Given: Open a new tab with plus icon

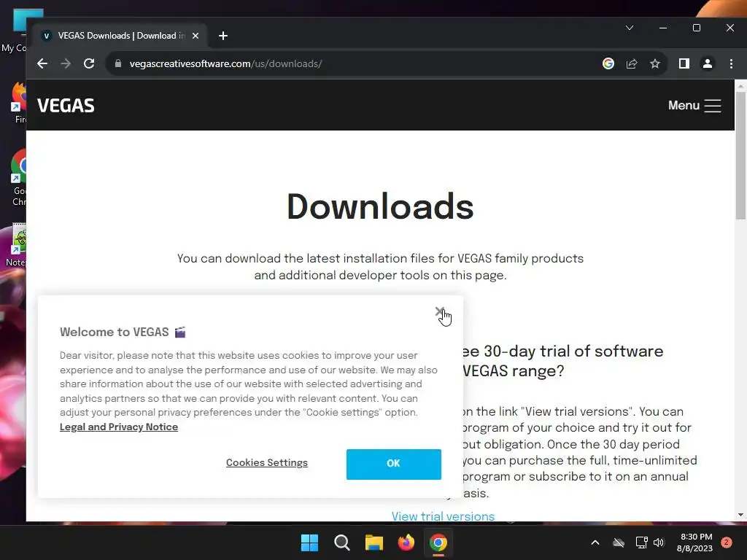Looking at the screenshot, I should (223, 36).
